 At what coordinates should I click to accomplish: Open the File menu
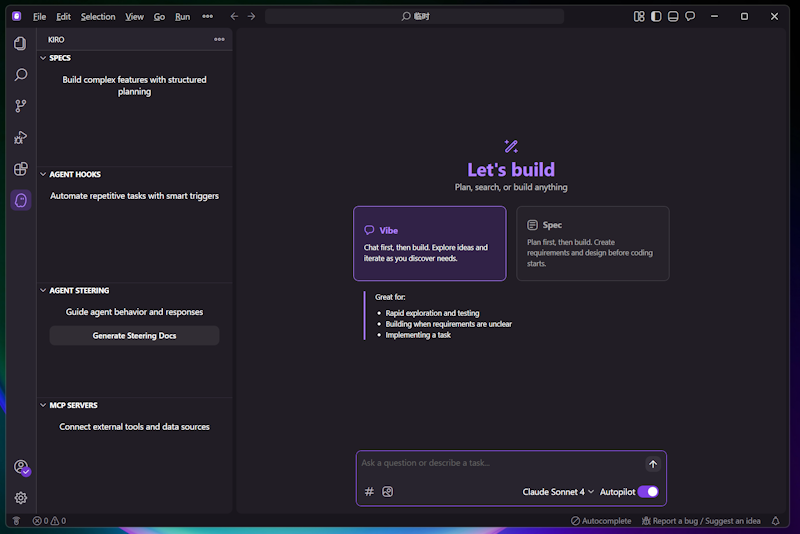tap(39, 17)
